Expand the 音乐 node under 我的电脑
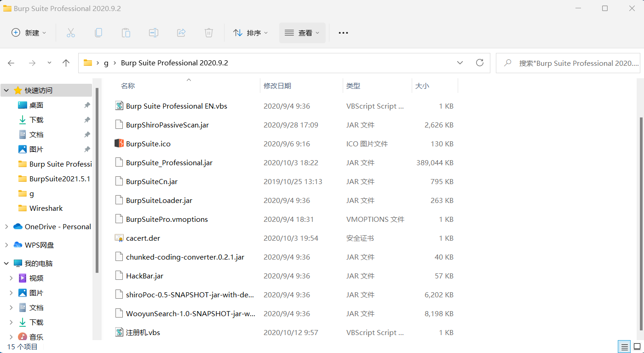 tap(11, 337)
